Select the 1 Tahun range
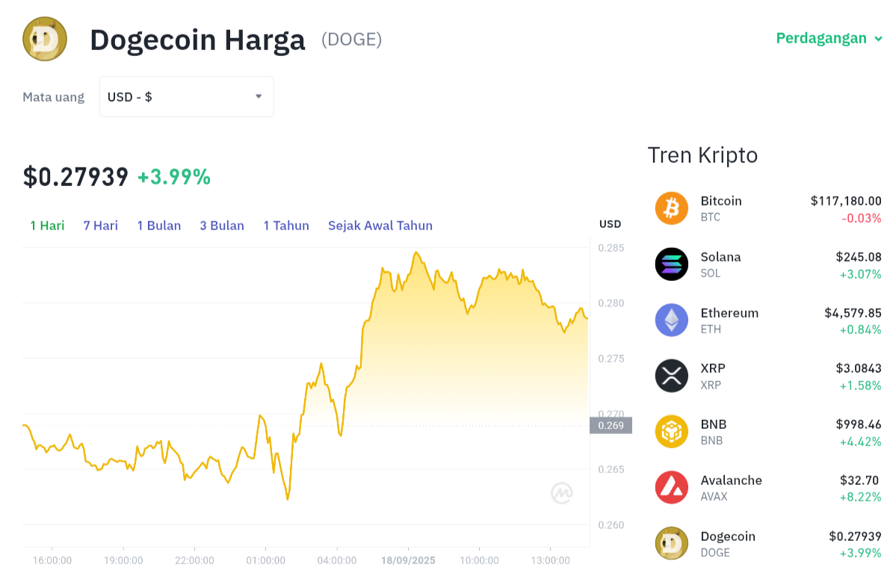The width and height of the screenshot is (893, 588). tap(286, 226)
